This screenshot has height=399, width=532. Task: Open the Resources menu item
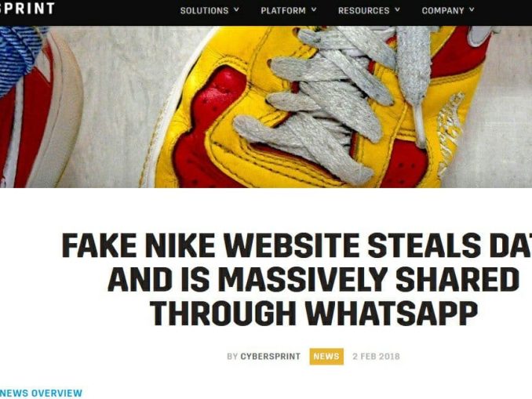click(364, 10)
